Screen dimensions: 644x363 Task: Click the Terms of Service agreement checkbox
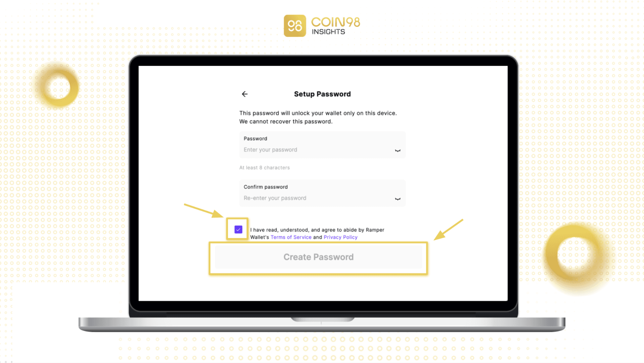pyautogui.click(x=238, y=229)
